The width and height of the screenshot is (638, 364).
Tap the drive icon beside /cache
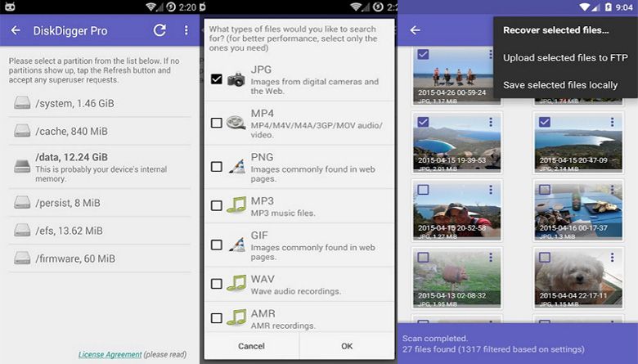pos(22,131)
